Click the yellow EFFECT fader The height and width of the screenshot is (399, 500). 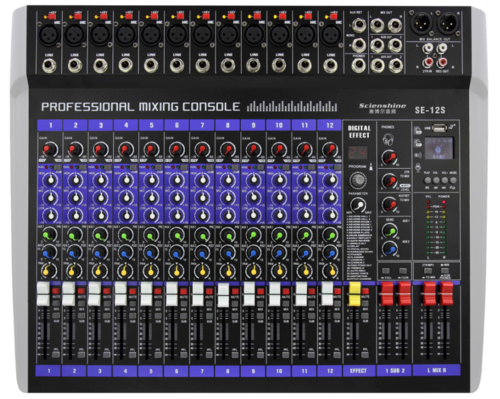(x=355, y=294)
